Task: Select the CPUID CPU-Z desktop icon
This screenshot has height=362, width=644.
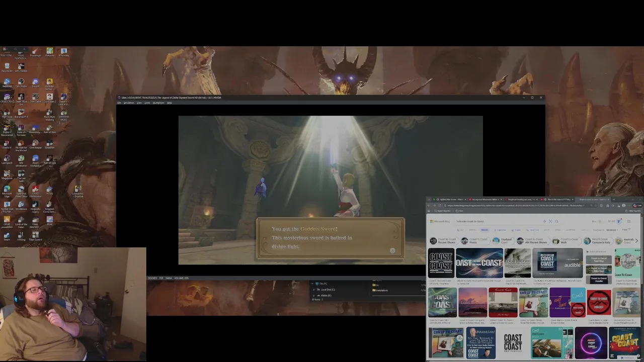Action: point(7,98)
